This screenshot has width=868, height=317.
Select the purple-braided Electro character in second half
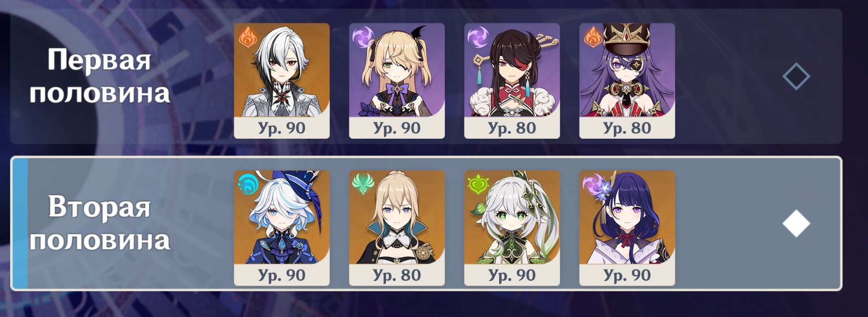coord(627,228)
